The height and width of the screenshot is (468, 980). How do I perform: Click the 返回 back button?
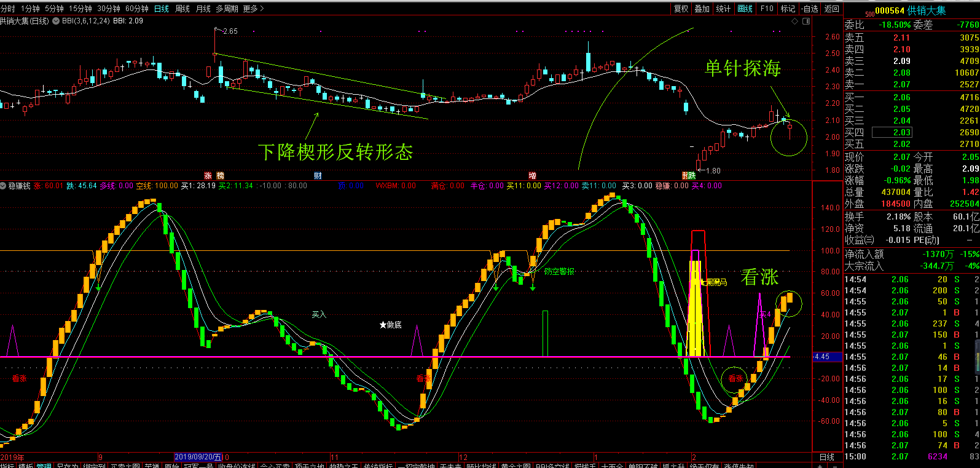832,9
